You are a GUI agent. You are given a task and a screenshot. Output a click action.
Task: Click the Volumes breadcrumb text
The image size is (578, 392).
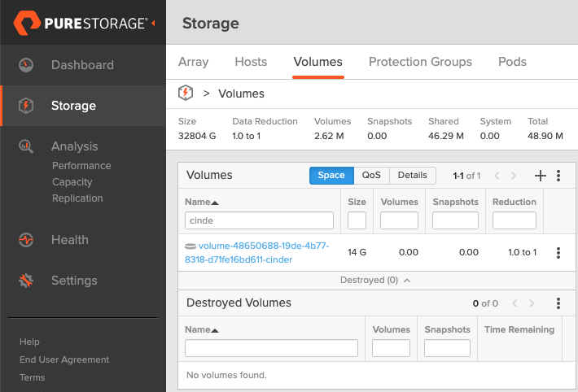pyautogui.click(x=241, y=94)
